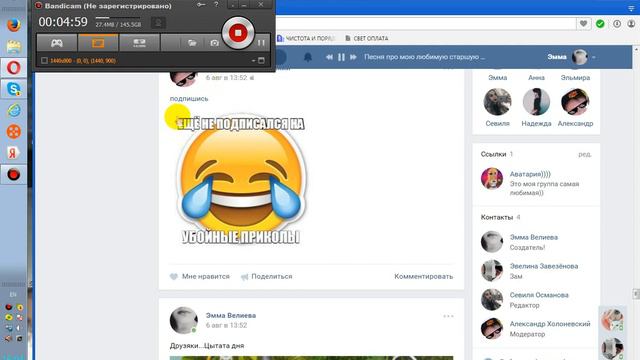Click the Bandicam taskbar icon
The image size is (640, 360).
click(x=13, y=174)
